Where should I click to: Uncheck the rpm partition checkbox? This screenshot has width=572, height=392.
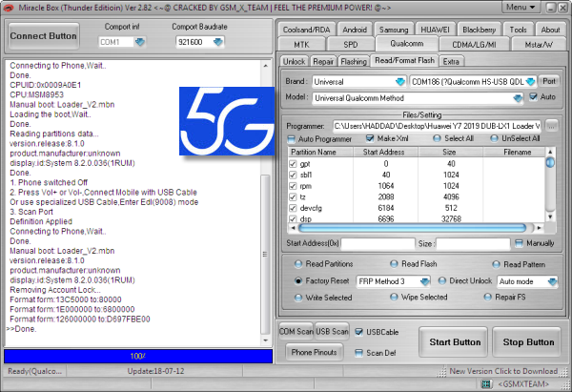[293, 186]
